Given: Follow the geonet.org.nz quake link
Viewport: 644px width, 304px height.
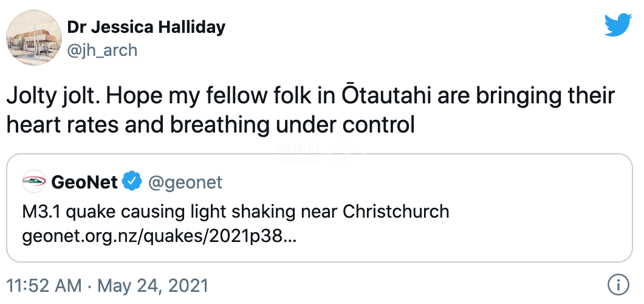Looking at the screenshot, I should (x=159, y=236).
